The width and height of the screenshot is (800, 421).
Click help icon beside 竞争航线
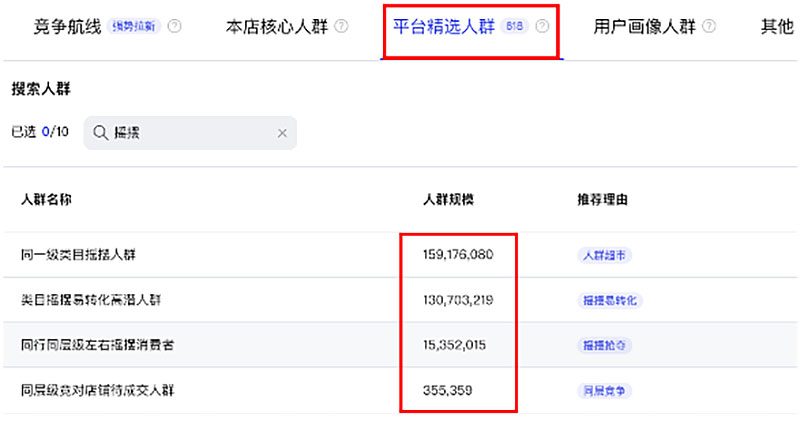point(174,26)
